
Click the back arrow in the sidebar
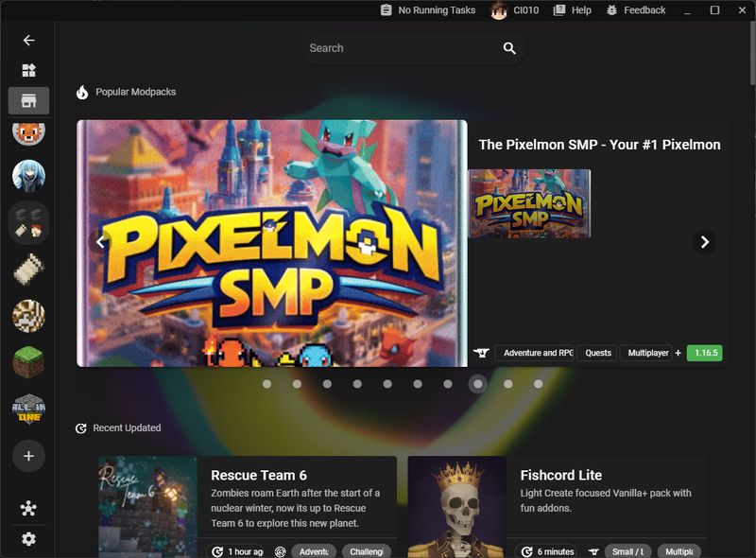click(x=28, y=41)
